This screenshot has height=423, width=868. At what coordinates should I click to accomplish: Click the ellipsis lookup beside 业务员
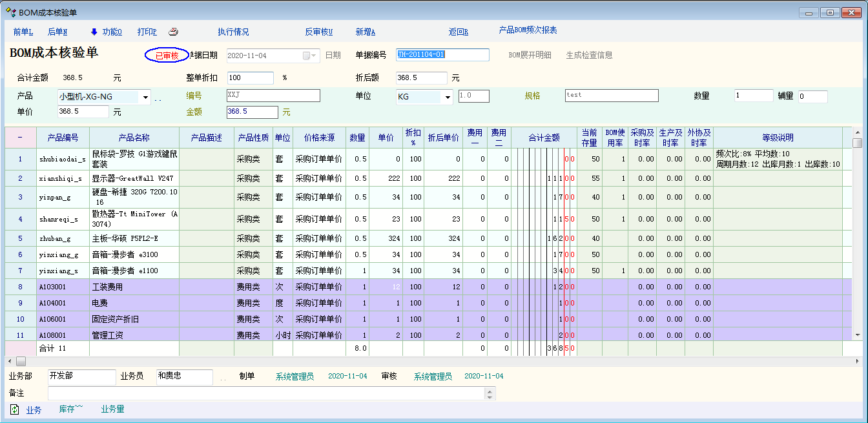[x=223, y=378]
